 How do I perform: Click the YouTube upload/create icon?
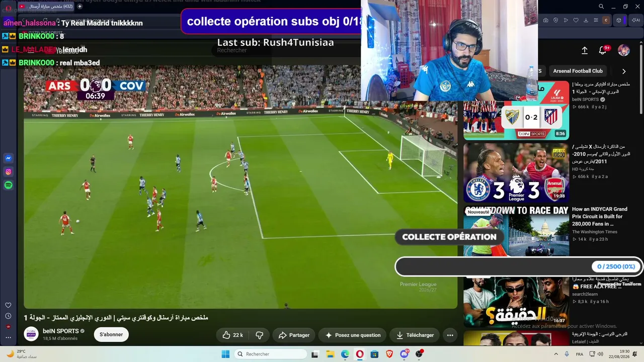pyautogui.click(x=585, y=50)
